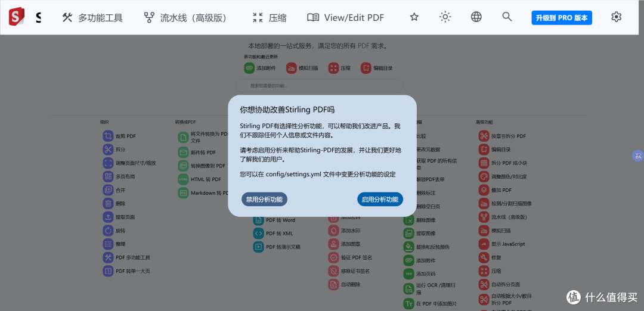Click the 删除 trash icon in 组织 list
The width and height of the screenshot is (644, 311).
click(108, 204)
